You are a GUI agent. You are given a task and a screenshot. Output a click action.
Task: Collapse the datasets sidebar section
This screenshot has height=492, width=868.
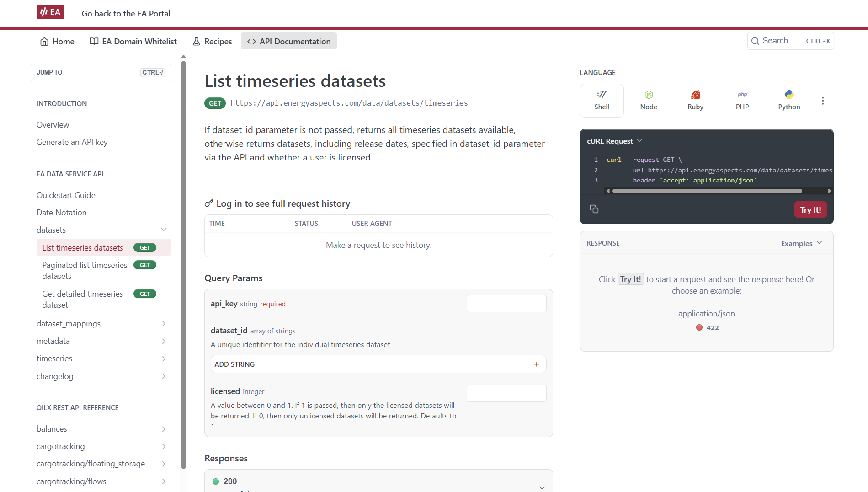click(164, 230)
